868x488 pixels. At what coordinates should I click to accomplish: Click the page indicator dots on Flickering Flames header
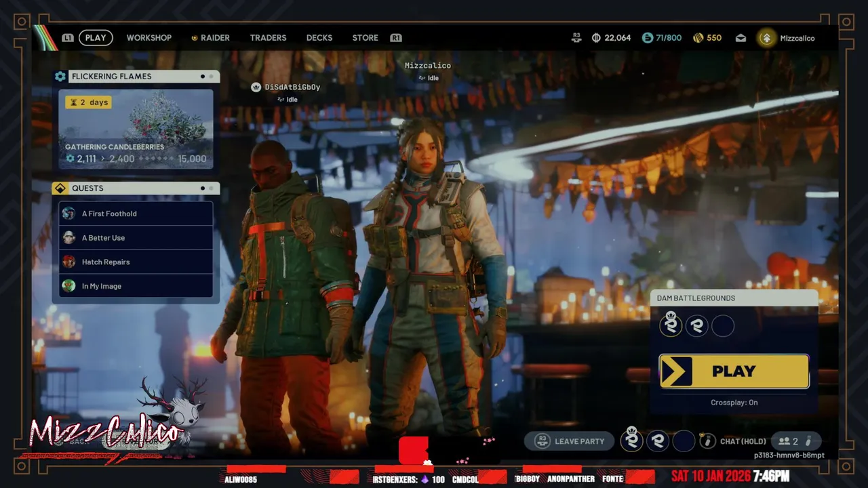tap(207, 77)
